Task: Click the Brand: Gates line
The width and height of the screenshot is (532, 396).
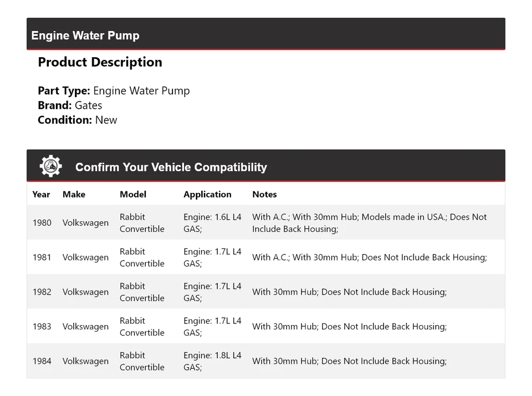Action: [x=70, y=105]
